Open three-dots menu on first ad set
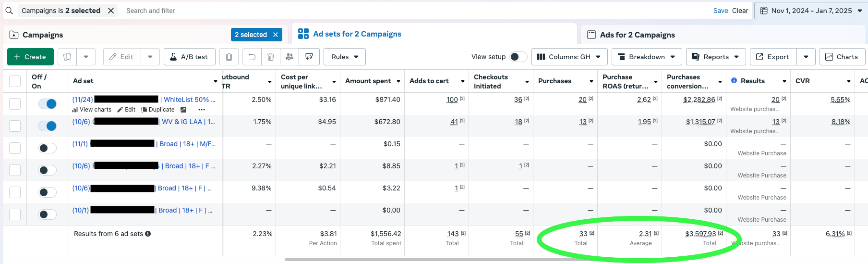Viewport: 868px width, 264px height. 202,110
